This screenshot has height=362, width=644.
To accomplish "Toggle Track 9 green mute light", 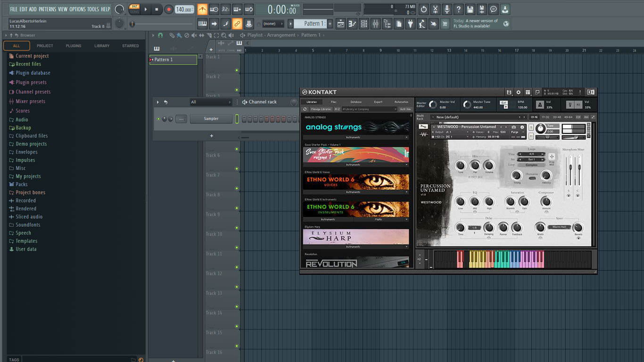I will [237, 228].
